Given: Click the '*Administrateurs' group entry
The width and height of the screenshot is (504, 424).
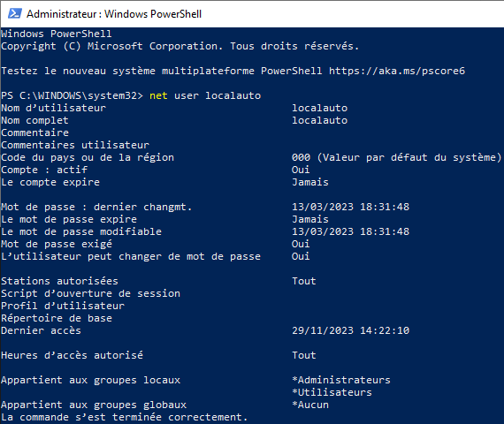Looking at the screenshot, I should [x=341, y=380].
